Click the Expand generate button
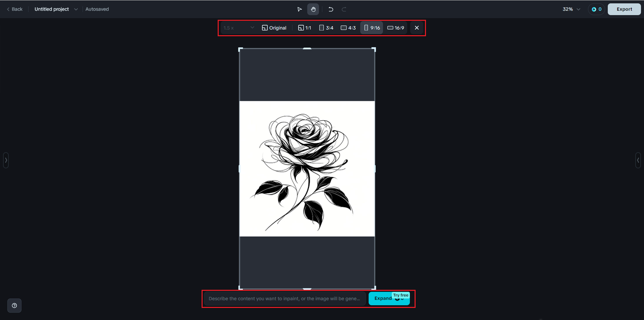Image resolution: width=644 pixels, height=320 pixels. point(389,298)
